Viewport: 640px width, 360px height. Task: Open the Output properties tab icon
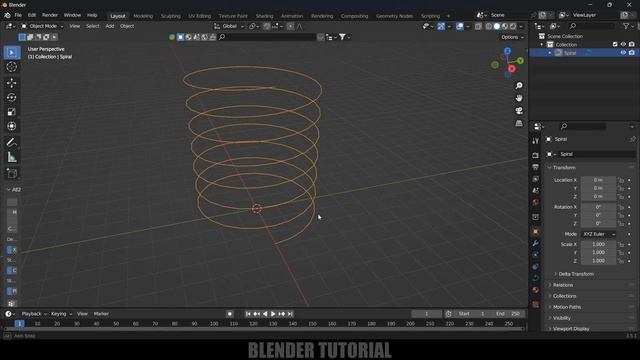536,167
